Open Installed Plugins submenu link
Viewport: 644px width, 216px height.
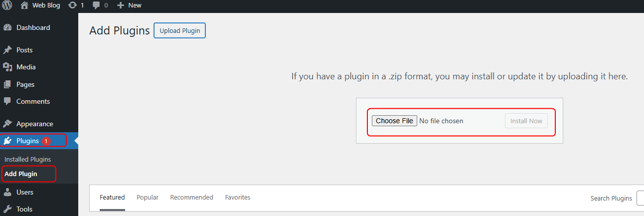(x=28, y=160)
